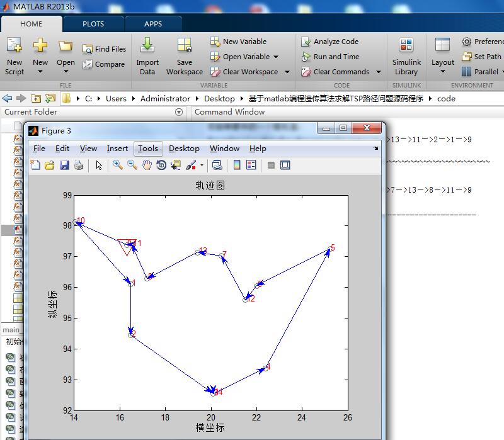Open the Insert menu in Figure 3
The height and width of the screenshot is (440, 504).
[117, 149]
